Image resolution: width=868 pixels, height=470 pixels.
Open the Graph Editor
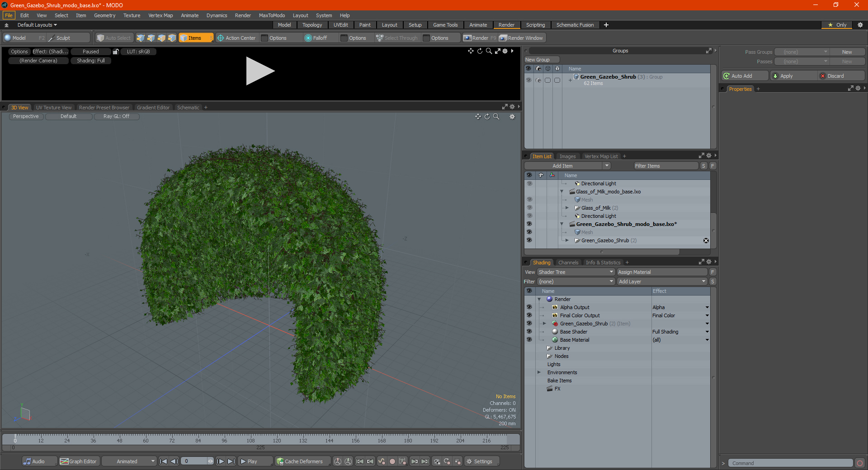(79, 461)
